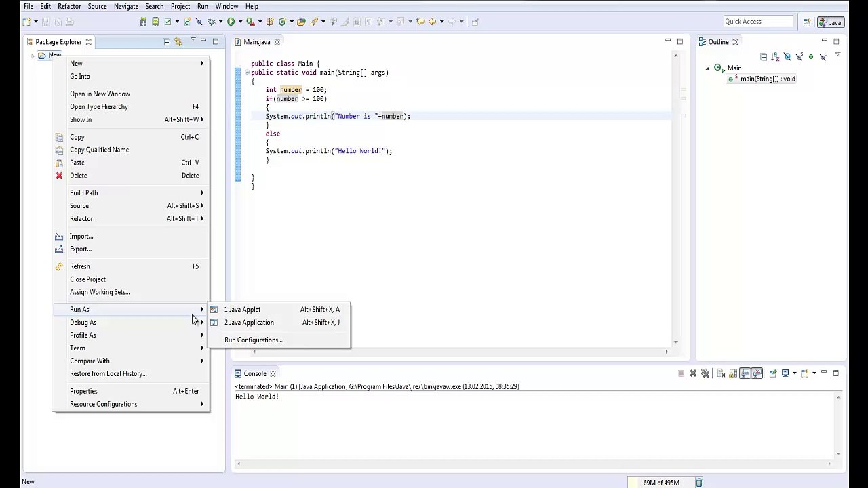Close the Console view tab X
868x488 pixels.
(273, 373)
